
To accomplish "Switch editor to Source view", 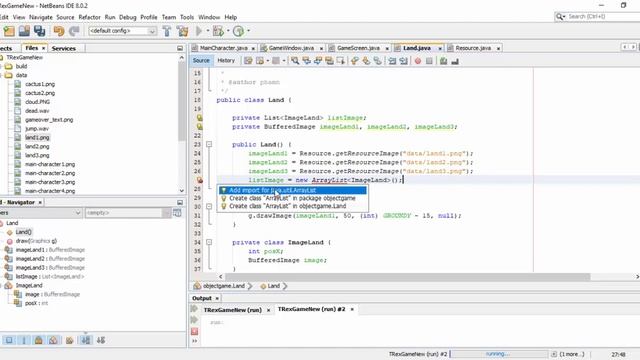I will (201, 60).
